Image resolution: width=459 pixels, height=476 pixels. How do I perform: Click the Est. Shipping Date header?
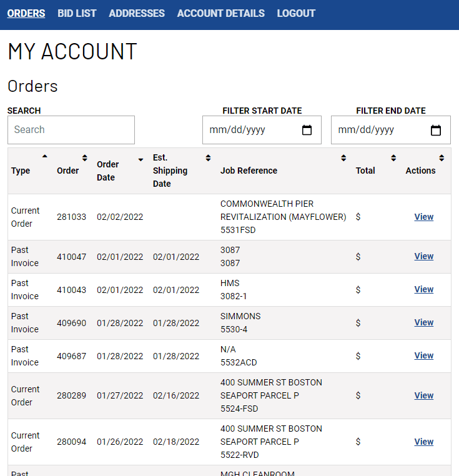coord(170,171)
